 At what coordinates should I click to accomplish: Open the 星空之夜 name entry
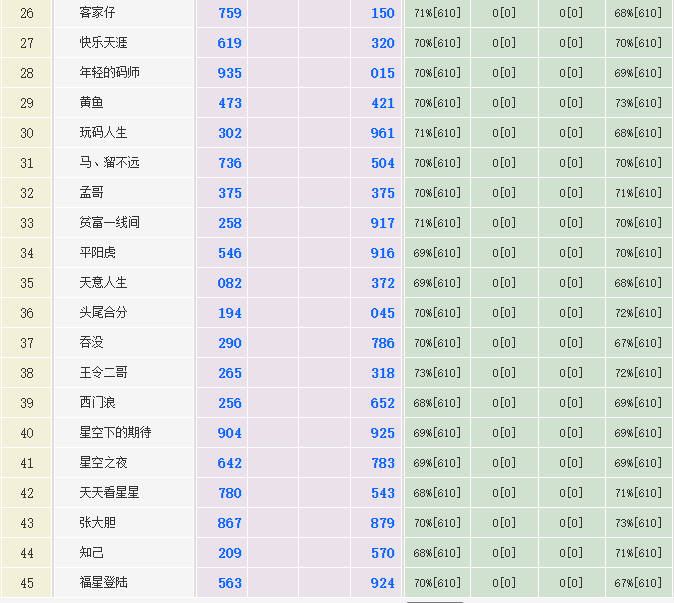pyautogui.click(x=104, y=463)
